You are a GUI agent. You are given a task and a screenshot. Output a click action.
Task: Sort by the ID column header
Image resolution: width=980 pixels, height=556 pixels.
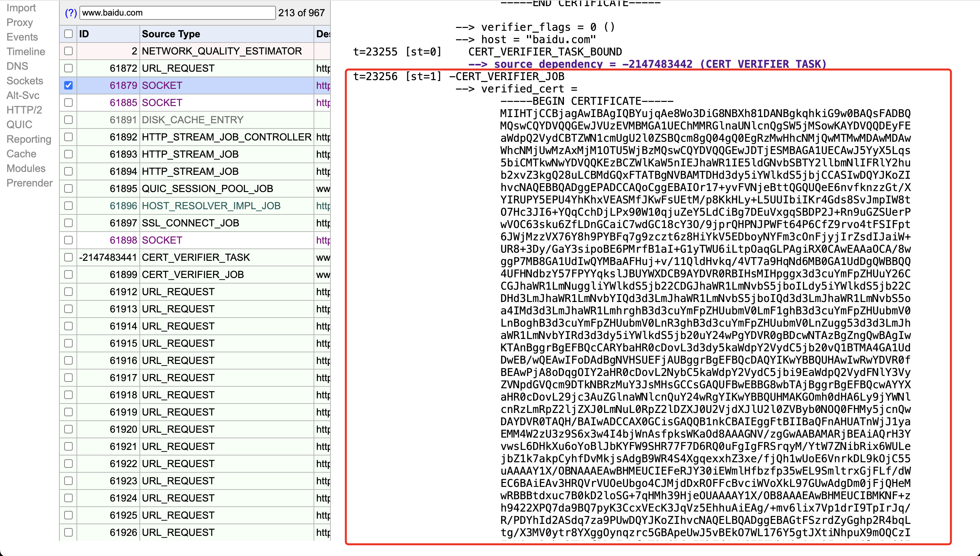84,34
